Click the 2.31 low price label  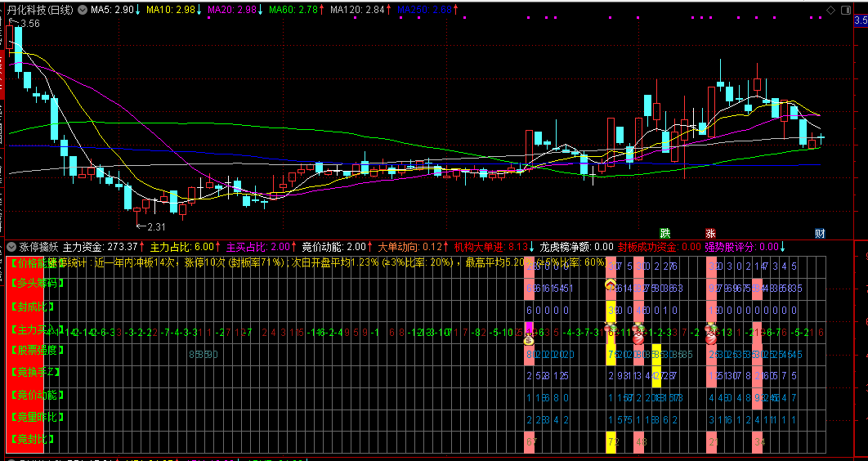[155, 226]
